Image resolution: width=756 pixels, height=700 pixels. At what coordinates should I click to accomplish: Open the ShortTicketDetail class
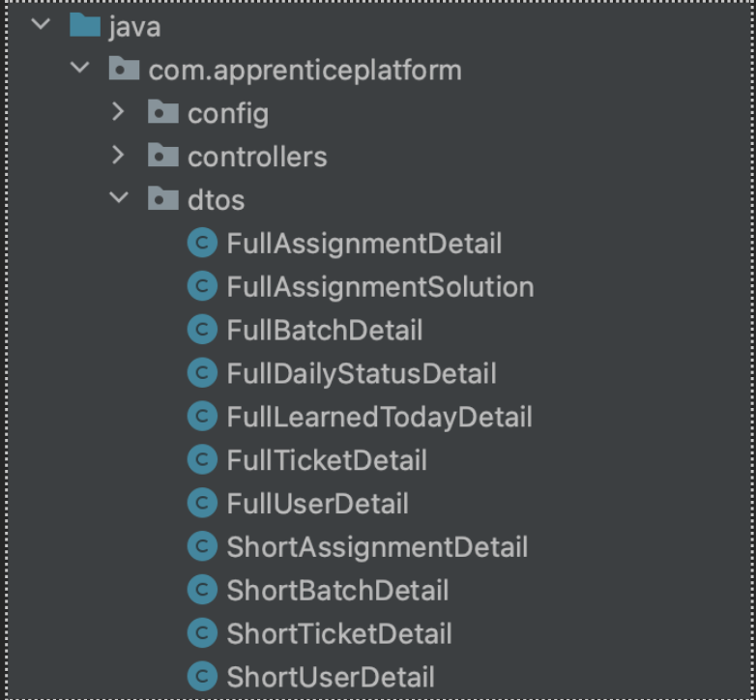tap(338, 633)
